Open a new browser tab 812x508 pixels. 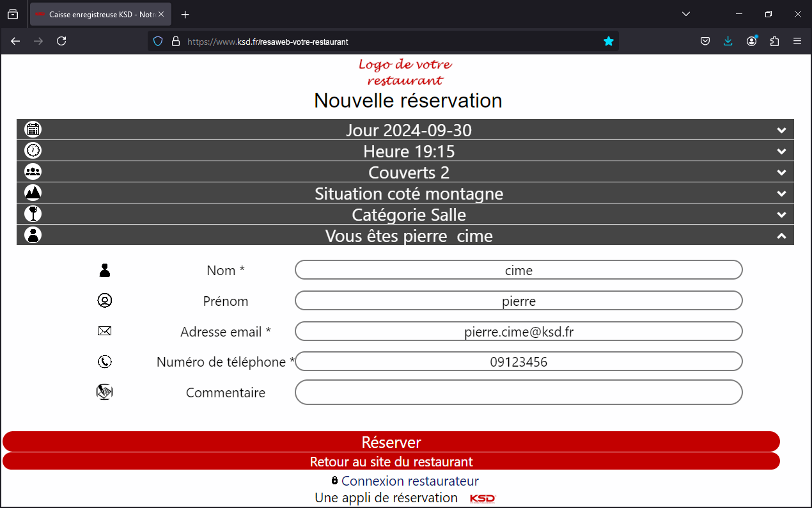pyautogui.click(x=185, y=14)
